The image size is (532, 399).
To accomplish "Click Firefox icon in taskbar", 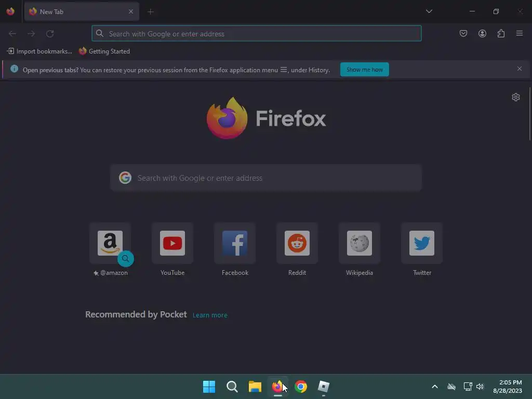I will (x=278, y=387).
